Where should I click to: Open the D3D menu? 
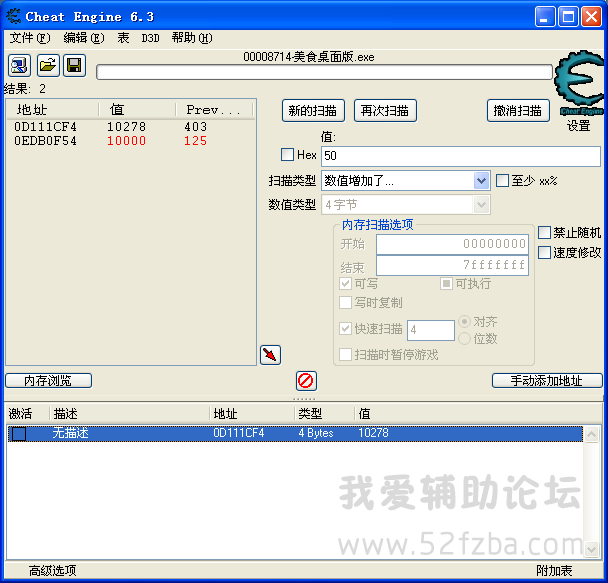[150, 38]
